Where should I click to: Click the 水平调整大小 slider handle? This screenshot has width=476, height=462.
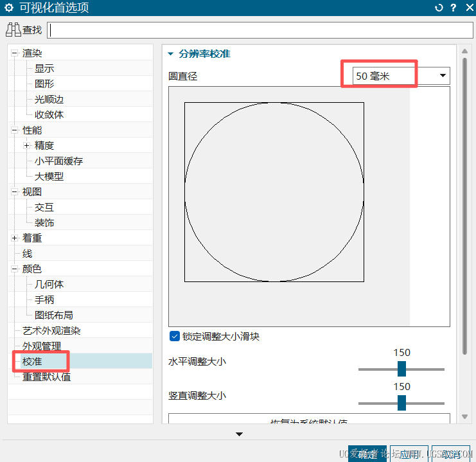point(401,369)
